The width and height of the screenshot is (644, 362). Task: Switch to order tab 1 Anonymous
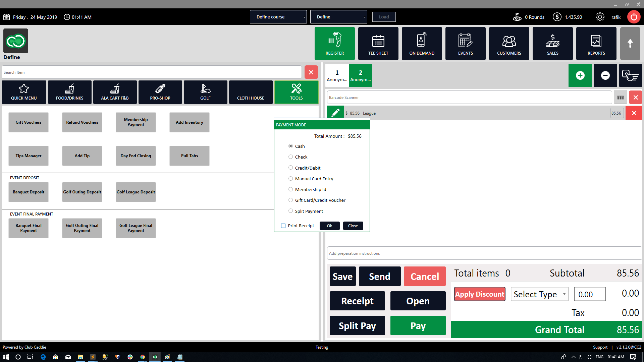(337, 75)
